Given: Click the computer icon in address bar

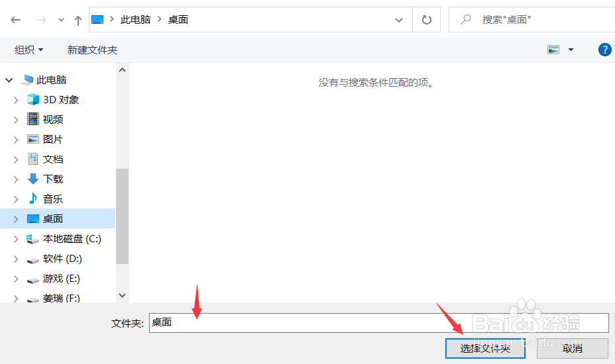Looking at the screenshot, I should (x=97, y=20).
